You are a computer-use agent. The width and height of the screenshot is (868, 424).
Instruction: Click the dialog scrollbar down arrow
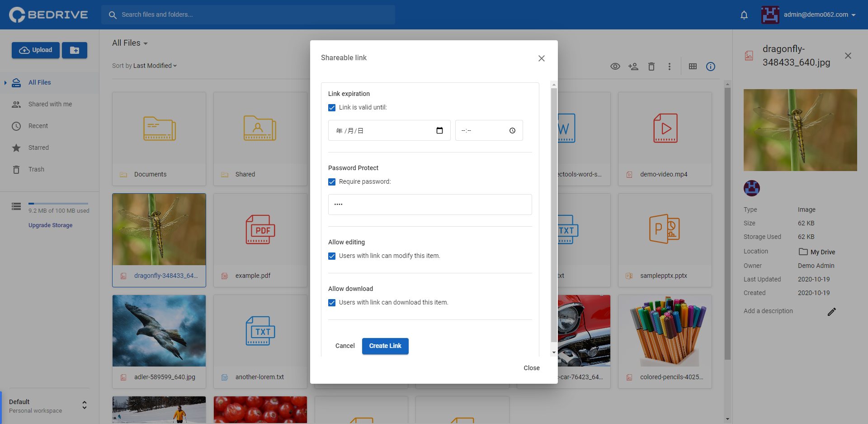click(554, 353)
